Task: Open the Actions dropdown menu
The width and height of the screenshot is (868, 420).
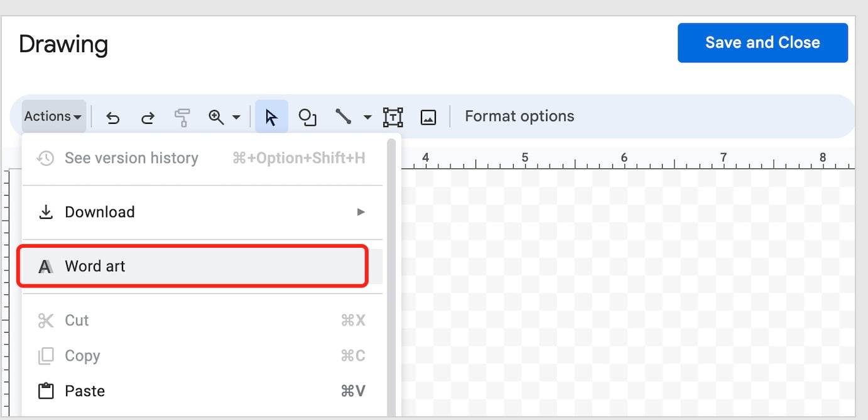Action: [53, 116]
